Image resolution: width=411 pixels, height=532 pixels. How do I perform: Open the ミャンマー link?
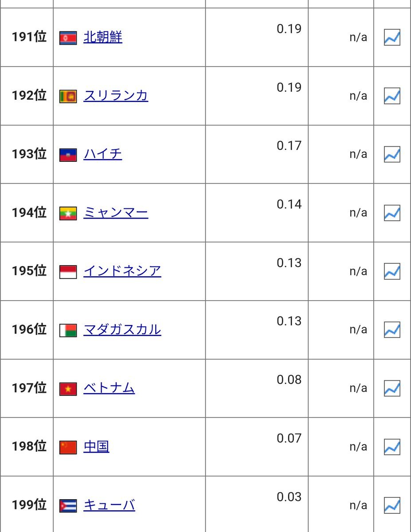[115, 213]
